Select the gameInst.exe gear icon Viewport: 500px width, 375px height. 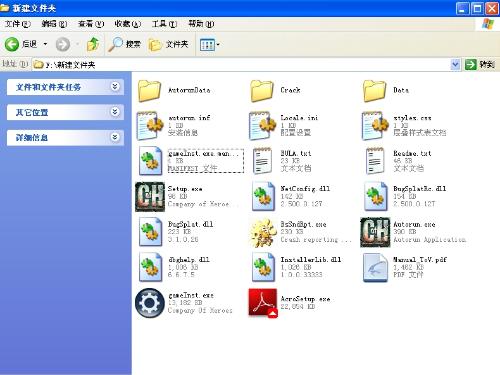(150, 303)
